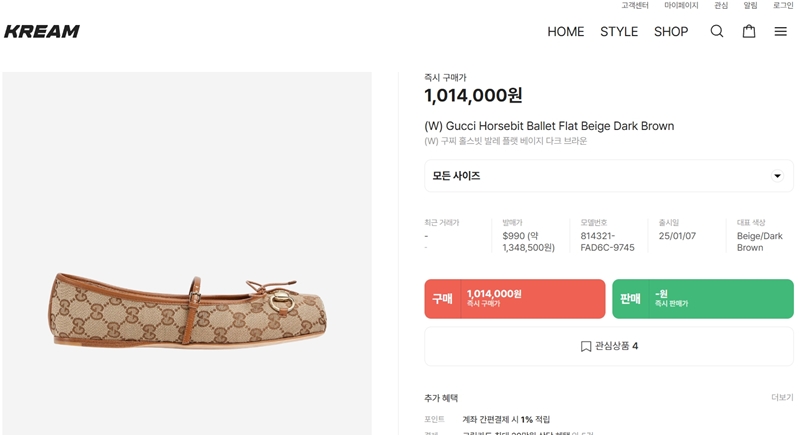Add to 관심상품 wishlist button
The height and width of the screenshot is (435, 800).
[608, 346]
